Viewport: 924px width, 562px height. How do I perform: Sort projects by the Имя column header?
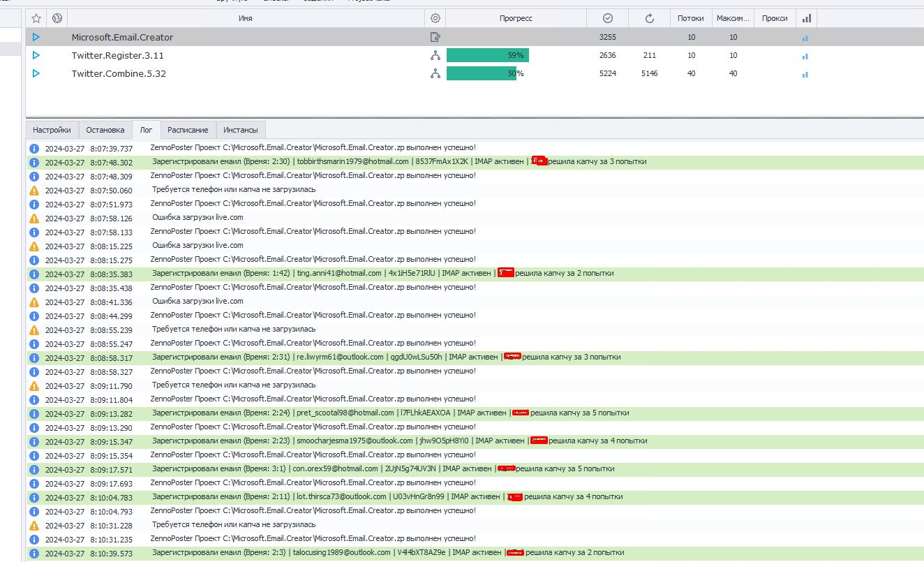point(245,18)
